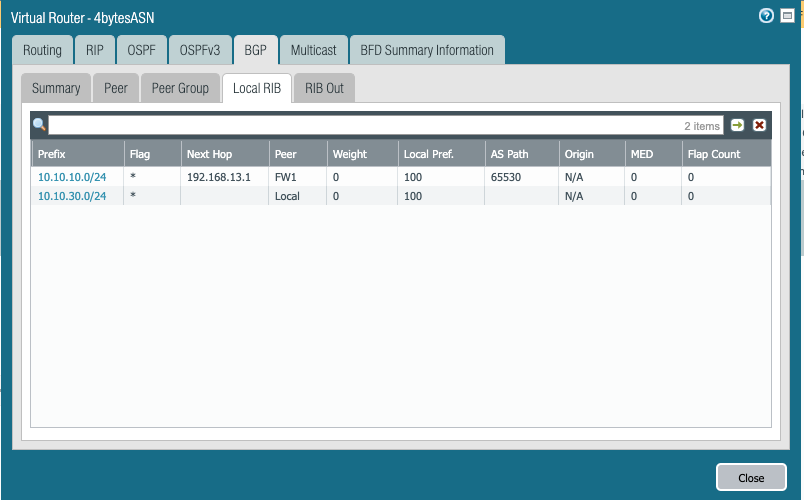This screenshot has width=804, height=500.
Task: Click the green arrow apply filter icon
Action: tap(738, 125)
